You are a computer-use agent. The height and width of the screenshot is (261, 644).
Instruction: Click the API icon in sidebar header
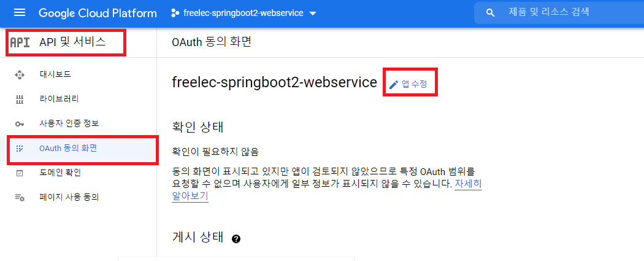20,42
